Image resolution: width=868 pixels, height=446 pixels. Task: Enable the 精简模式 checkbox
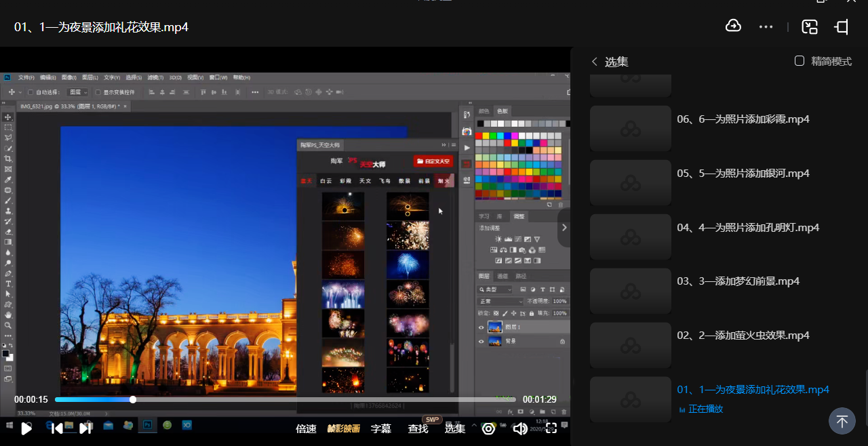(800, 61)
